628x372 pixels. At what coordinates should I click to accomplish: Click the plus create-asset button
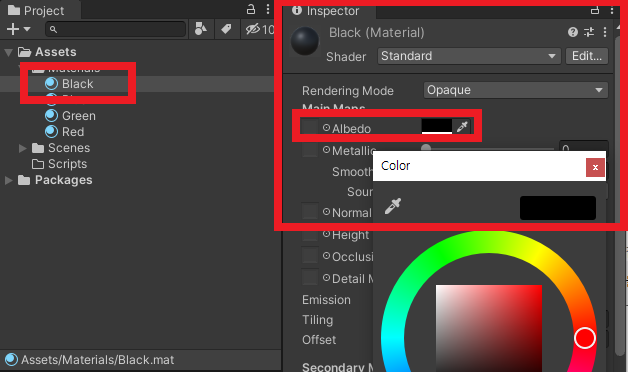13,29
